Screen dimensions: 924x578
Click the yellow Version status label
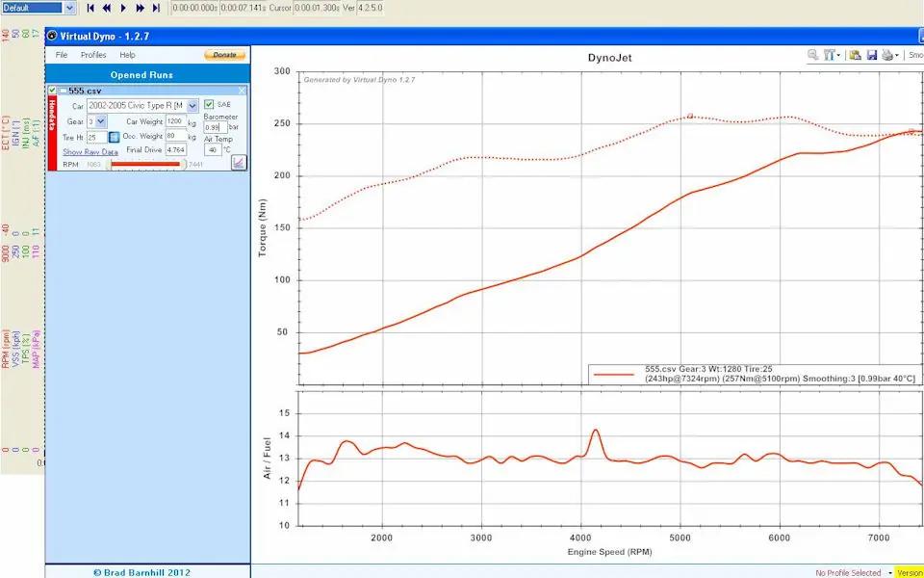coord(910,572)
